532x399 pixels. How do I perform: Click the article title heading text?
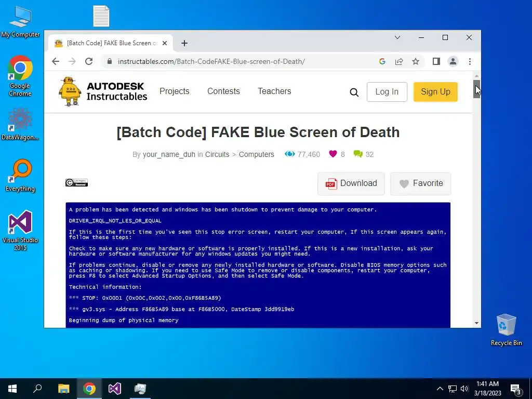(x=258, y=132)
